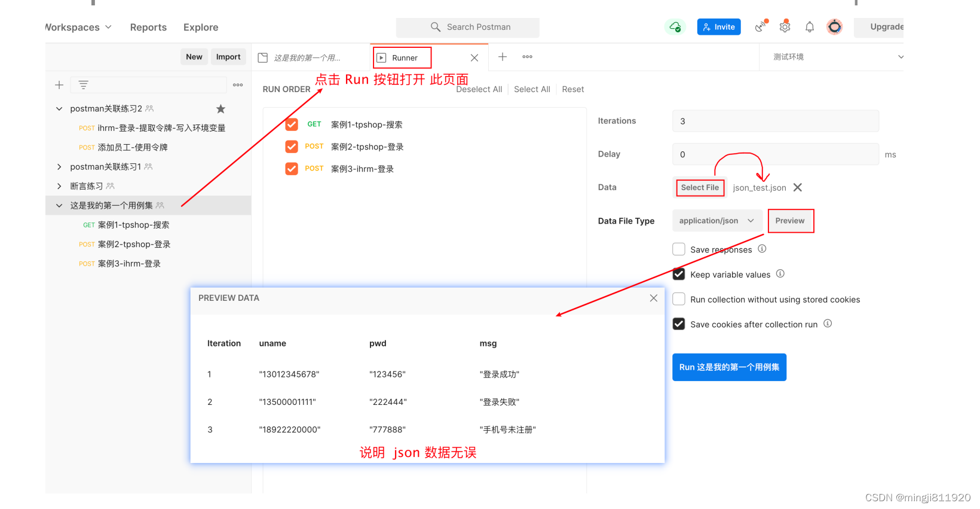Click Deselect All link
This screenshot has height=509, width=980.
click(x=479, y=89)
